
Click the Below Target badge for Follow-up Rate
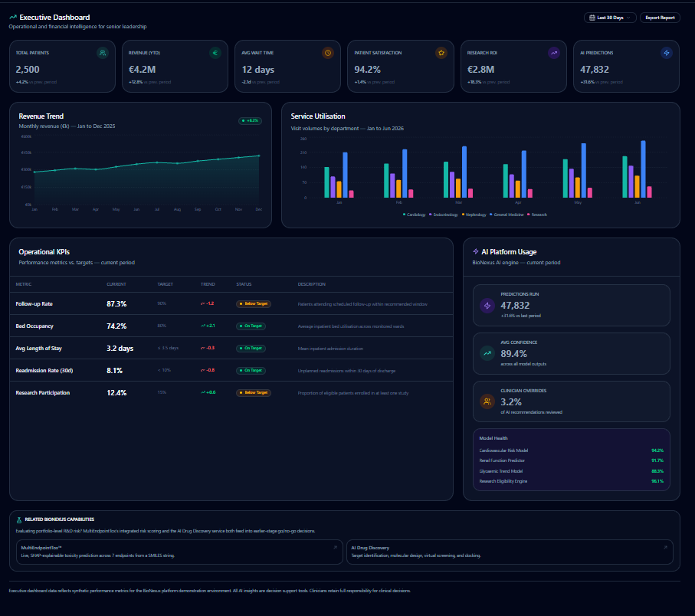[x=254, y=304]
